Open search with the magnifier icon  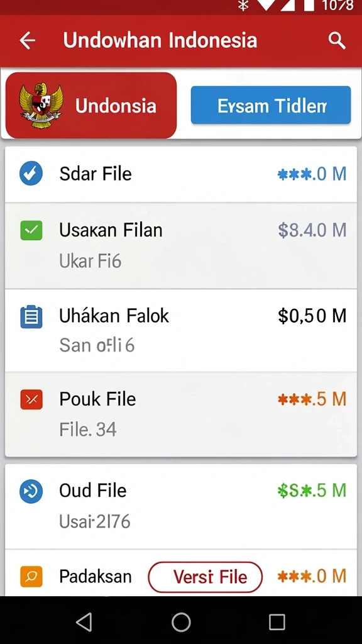coord(337,41)
